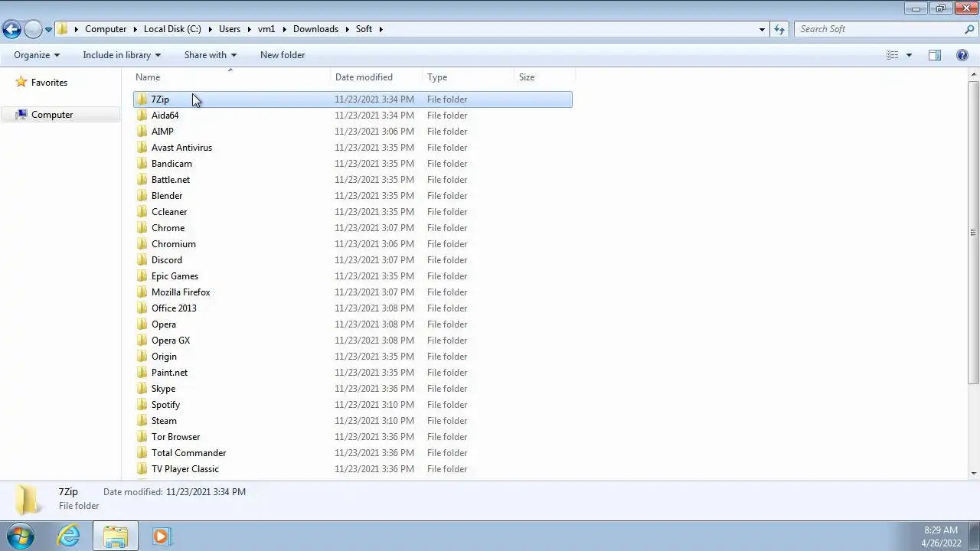980x551 pixels.
Task: Click the Windows Explorer taskbar icon
Action: tap(116, 536)
